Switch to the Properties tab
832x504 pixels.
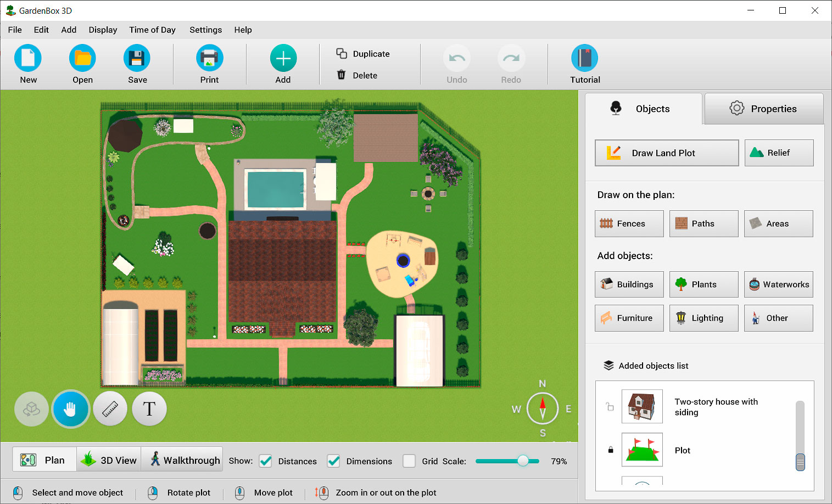point(764,108)
